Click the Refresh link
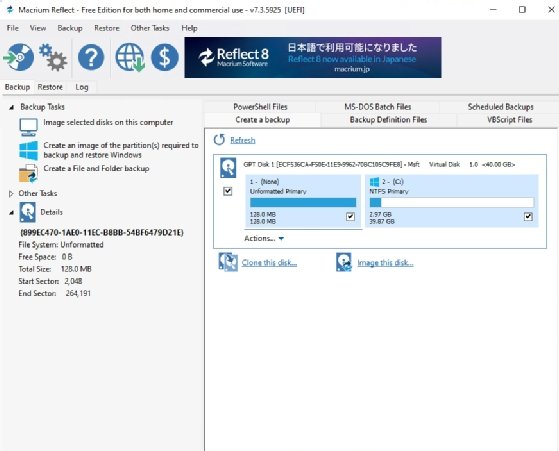Screen dimensions: 559x451 coord(242,140)
